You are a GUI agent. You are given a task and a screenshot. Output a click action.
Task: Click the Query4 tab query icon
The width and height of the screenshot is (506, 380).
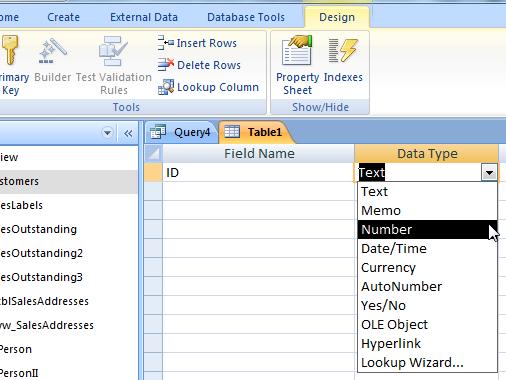click(x=158, y=132)
